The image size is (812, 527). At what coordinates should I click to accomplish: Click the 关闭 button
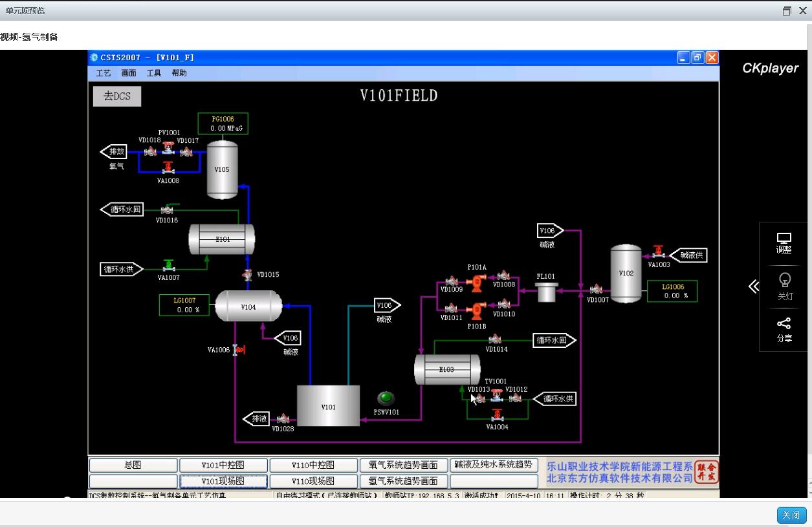point(791,515)
